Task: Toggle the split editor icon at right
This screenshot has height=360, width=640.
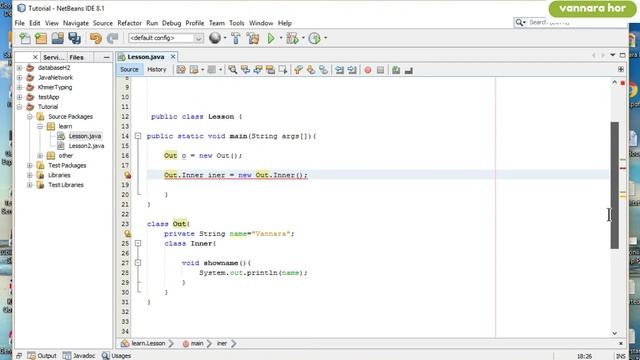Action: [x=621, y=69]
